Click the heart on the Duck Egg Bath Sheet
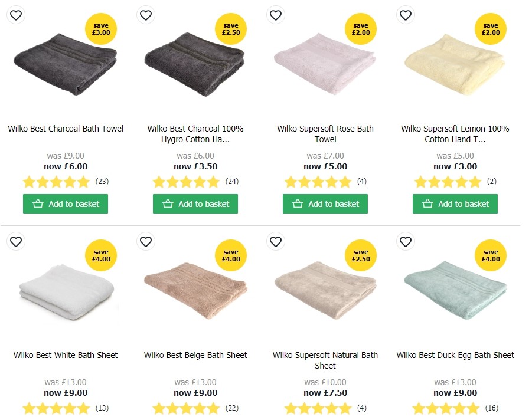Viewport: 532px width, 417px height. (x=405, y=242)
